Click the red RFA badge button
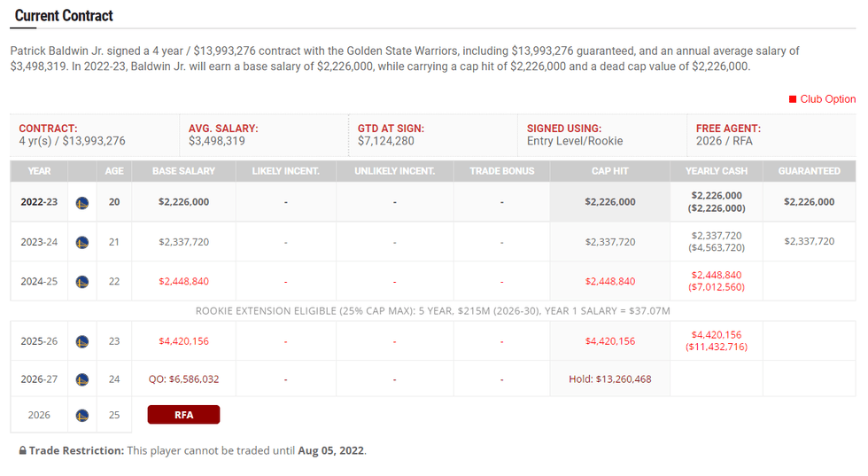This screenshot has height=476, width=868. 183,415
